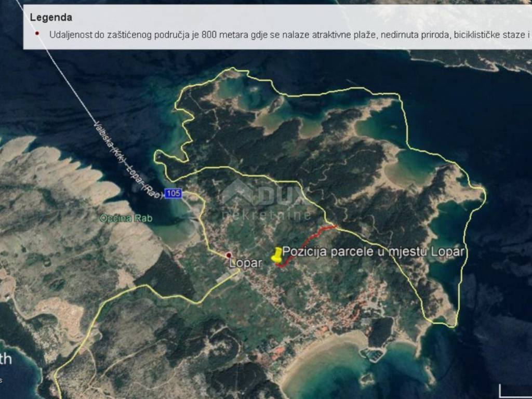Click the Lopar town label
This screenshot has width=532, height=399.
click(x=245, y=263)
